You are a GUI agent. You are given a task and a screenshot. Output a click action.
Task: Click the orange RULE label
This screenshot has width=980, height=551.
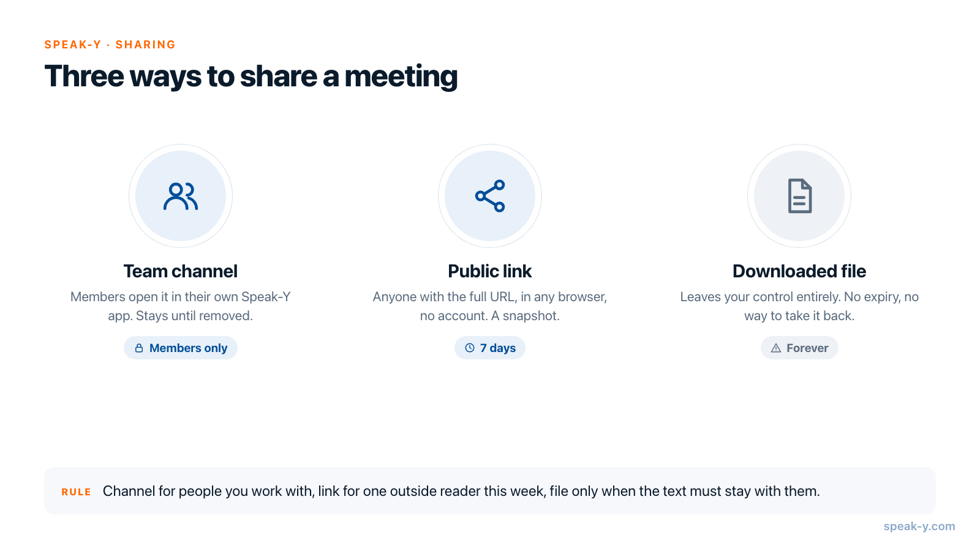click(77, 492)
